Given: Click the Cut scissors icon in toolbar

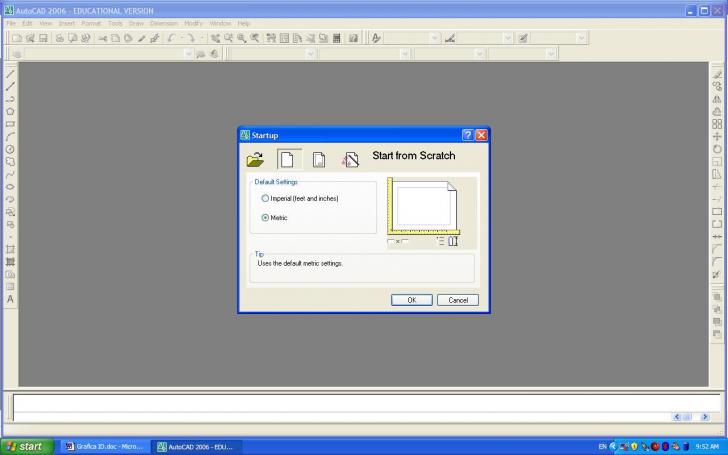Looking at the screenshot, I should 102,38.
